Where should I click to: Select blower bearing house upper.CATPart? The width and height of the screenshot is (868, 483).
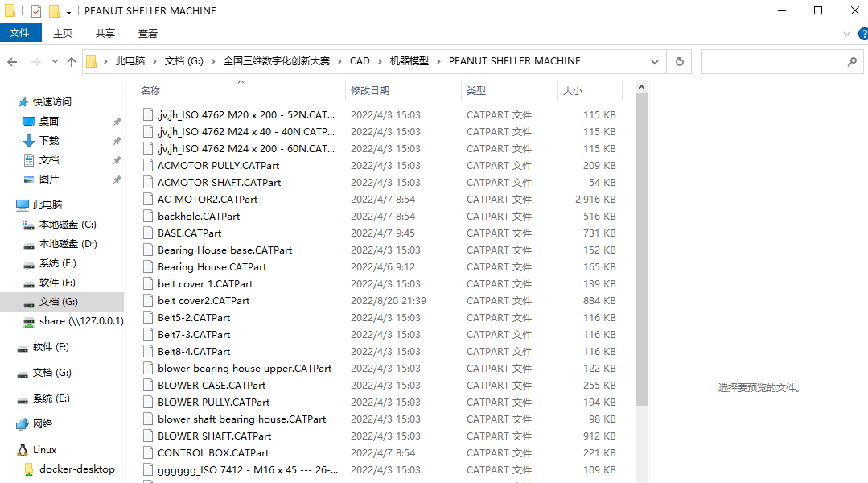pos(245,369)
